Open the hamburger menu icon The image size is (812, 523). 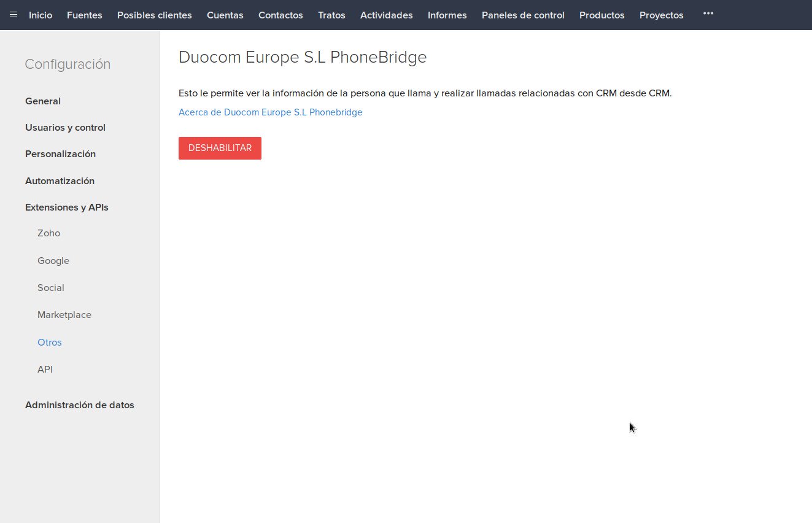point(14,15)
